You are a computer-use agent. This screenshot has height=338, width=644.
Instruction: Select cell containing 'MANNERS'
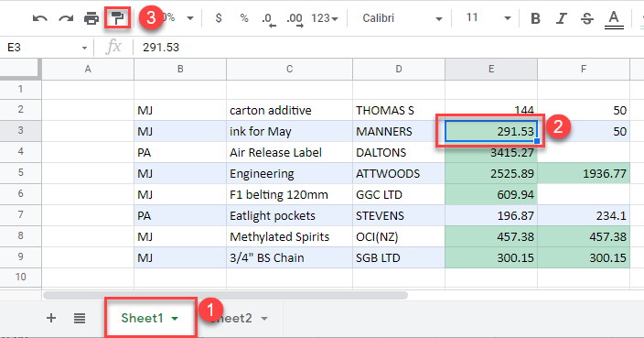click(x=399, y=131)
